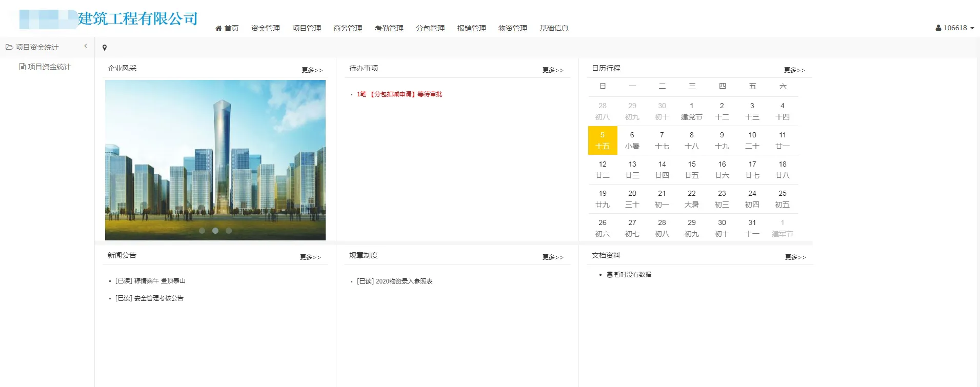Open the 安全管理考核公告 news item
980x387 pixels.
point(149,298)
